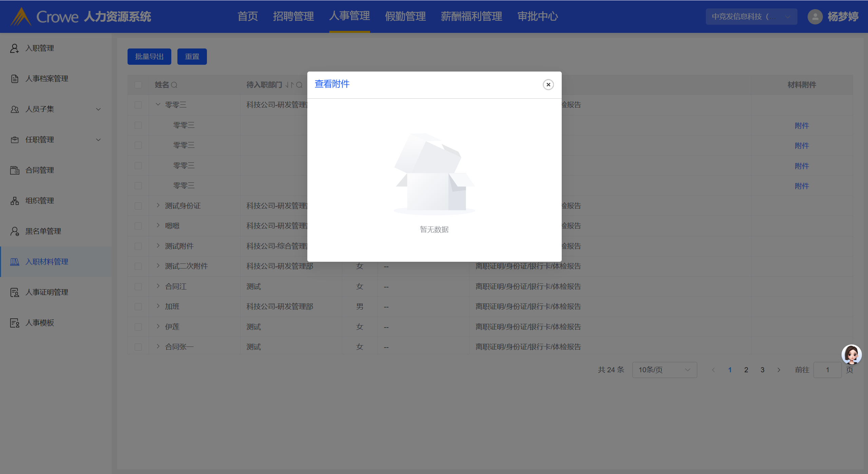Select the checkbox for 合同江 row
This screenshot has height=474, width=868.
pyautogui.click(x=138, y=287)
